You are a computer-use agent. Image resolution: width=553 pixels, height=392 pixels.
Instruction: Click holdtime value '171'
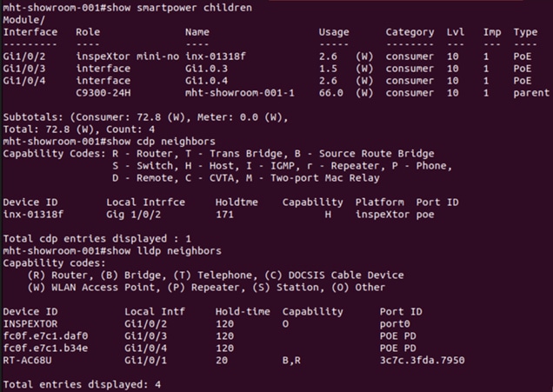coord(224,215)
